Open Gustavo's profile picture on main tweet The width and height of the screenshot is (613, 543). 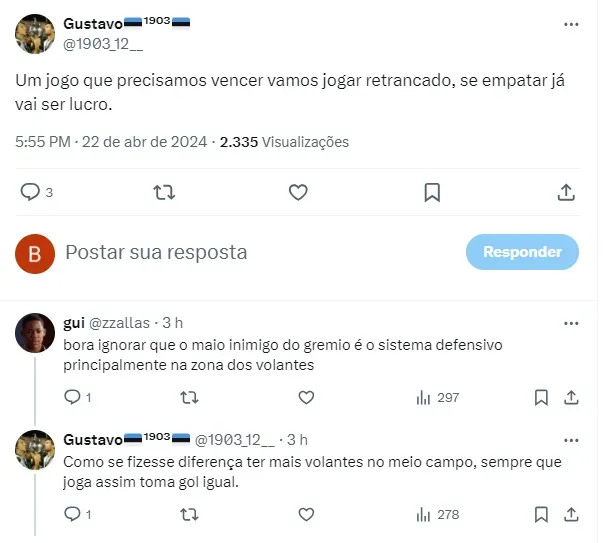click(x=35, y=33)
